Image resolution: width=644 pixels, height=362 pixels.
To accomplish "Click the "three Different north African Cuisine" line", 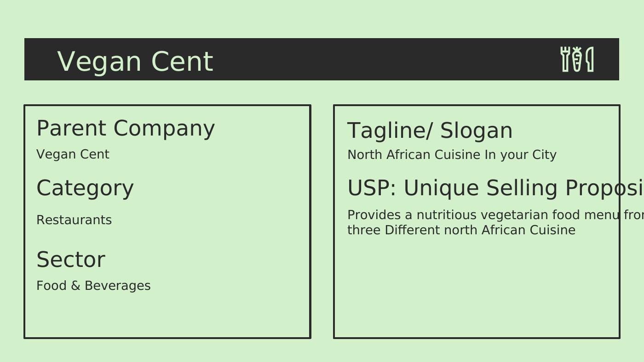I will (461, 230).
